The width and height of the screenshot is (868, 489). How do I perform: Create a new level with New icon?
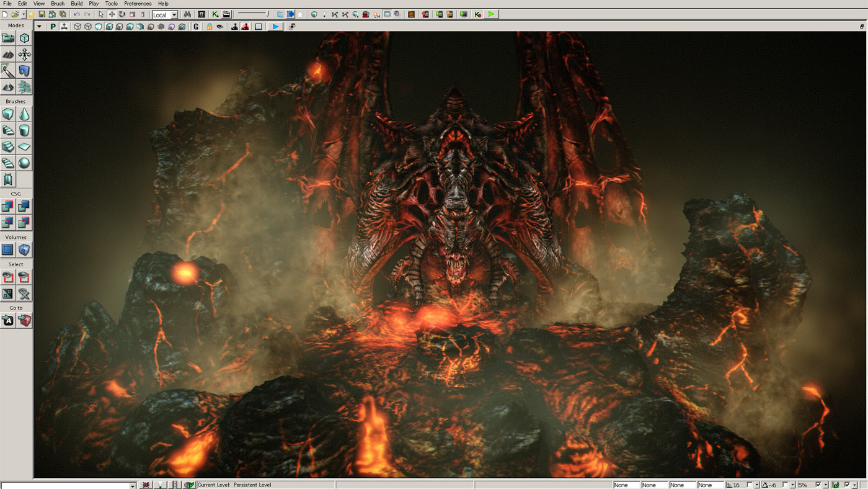(x=5, y=14)
